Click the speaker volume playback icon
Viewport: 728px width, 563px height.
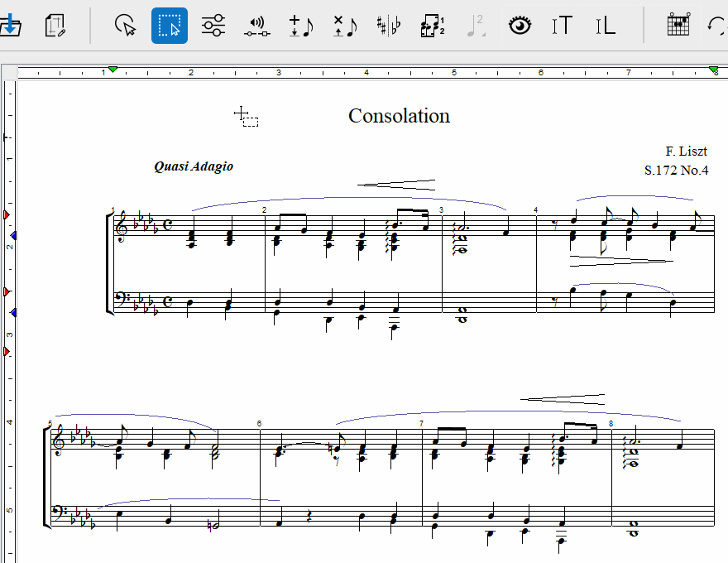pos(257,26)
